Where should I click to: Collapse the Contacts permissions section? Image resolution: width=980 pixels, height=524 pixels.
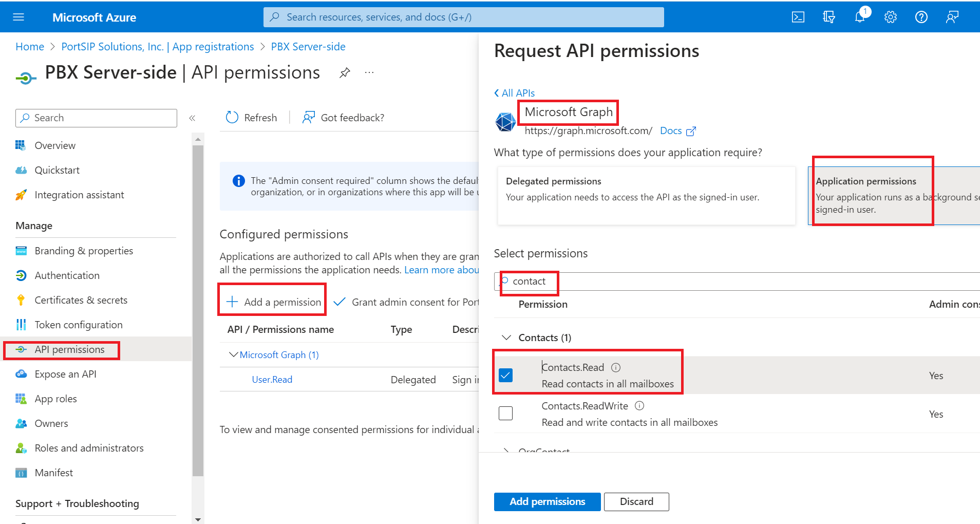pyautogui.click(x=506, y=338)
